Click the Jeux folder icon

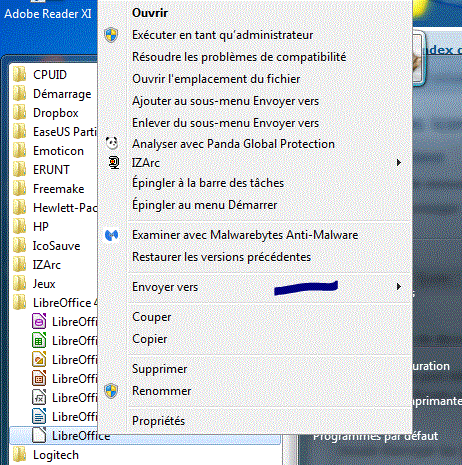point(20,283)
